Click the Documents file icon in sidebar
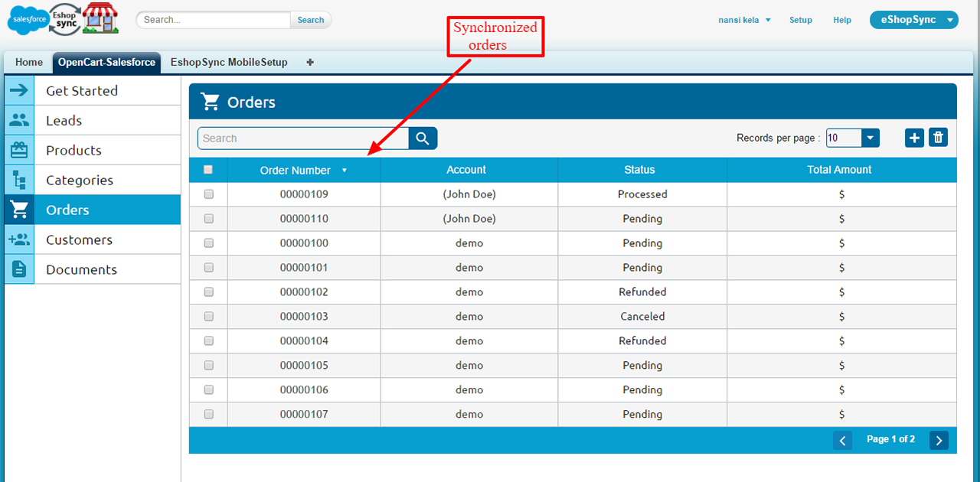This screenshot has height=482, width=980. point(19,269)
